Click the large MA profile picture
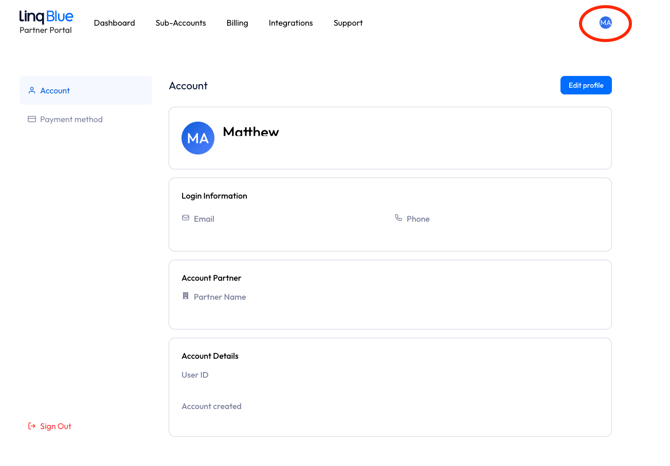Viewport: 670px width, 466px height. pos(198,138)
